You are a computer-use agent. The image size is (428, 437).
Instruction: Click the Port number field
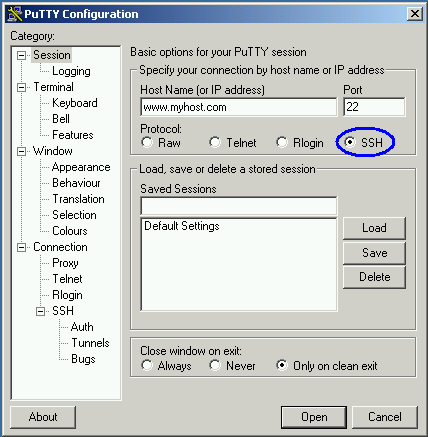[374, 107]
